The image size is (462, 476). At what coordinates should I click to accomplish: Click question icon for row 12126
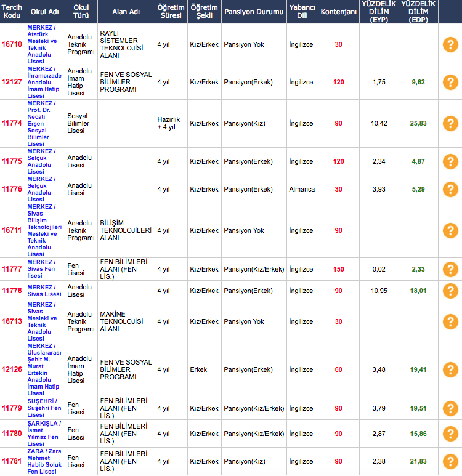click(450, 369)
